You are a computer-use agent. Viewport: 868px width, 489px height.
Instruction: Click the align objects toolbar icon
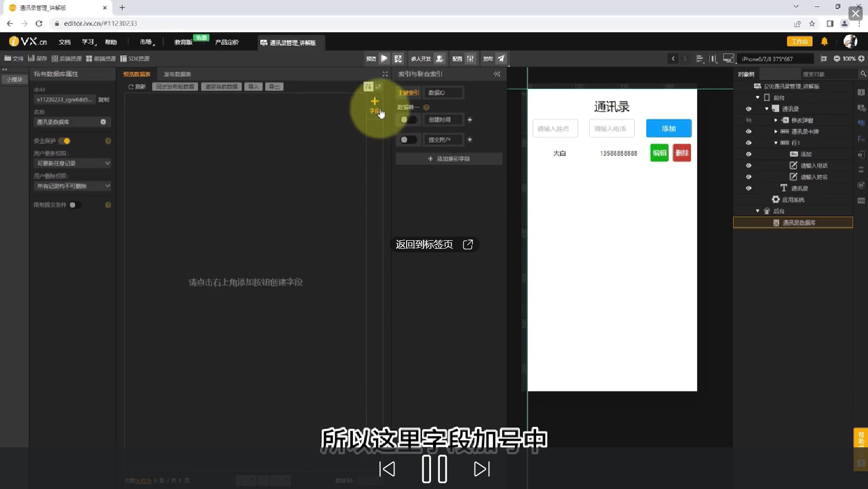coord(699,58)
